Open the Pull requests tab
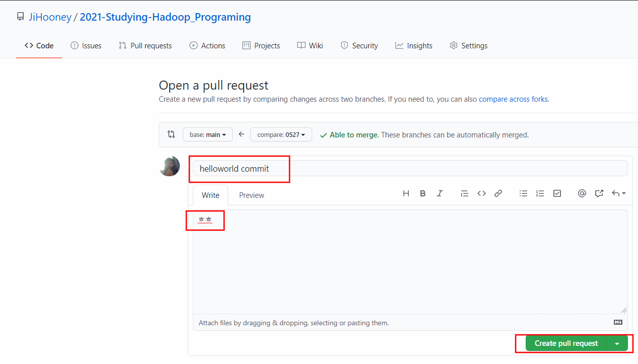This screenshot has height=364, width=638. [x=145, y=45]
